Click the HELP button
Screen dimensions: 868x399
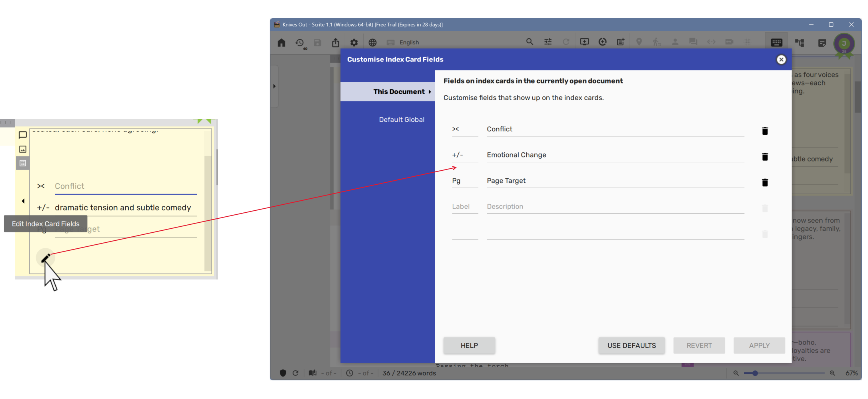469,345
